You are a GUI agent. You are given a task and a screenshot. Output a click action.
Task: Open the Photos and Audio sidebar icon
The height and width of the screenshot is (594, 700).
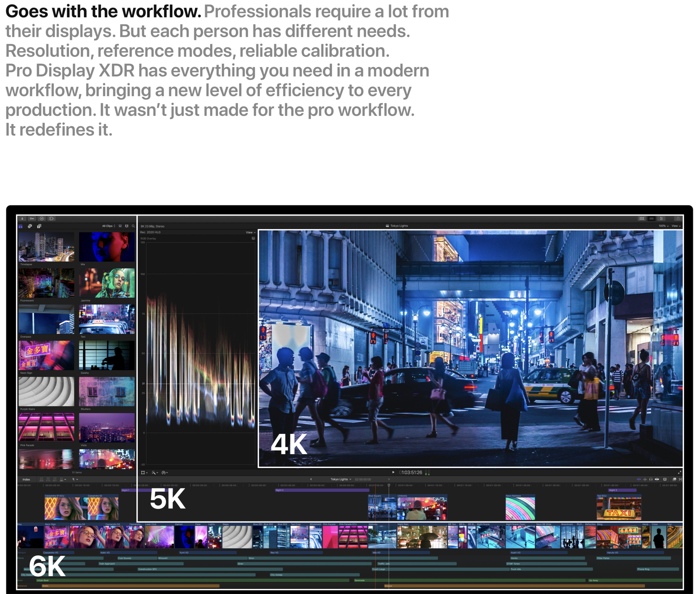(x=30, y=226)
